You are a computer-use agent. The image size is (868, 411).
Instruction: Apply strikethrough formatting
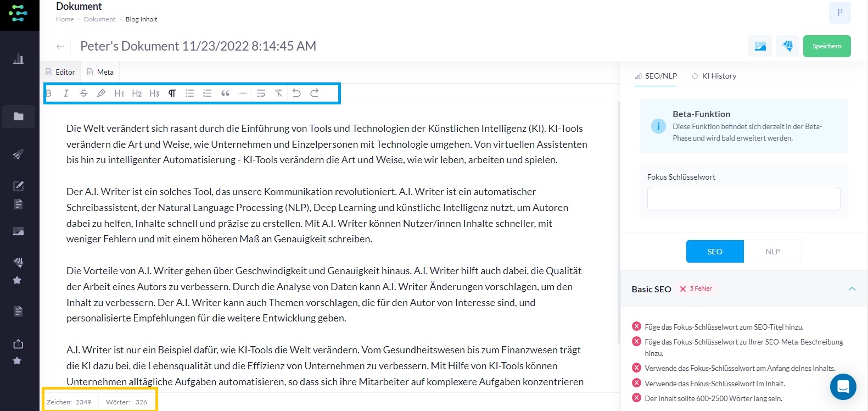(83, 93)
